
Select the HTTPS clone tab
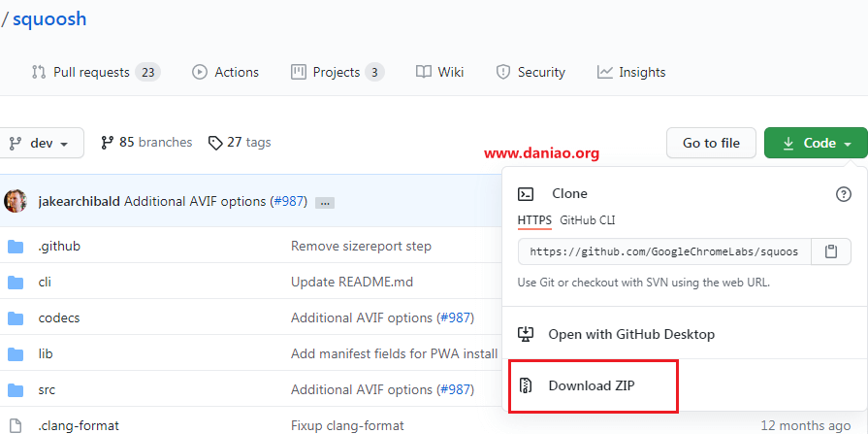(x=534, y=220)
